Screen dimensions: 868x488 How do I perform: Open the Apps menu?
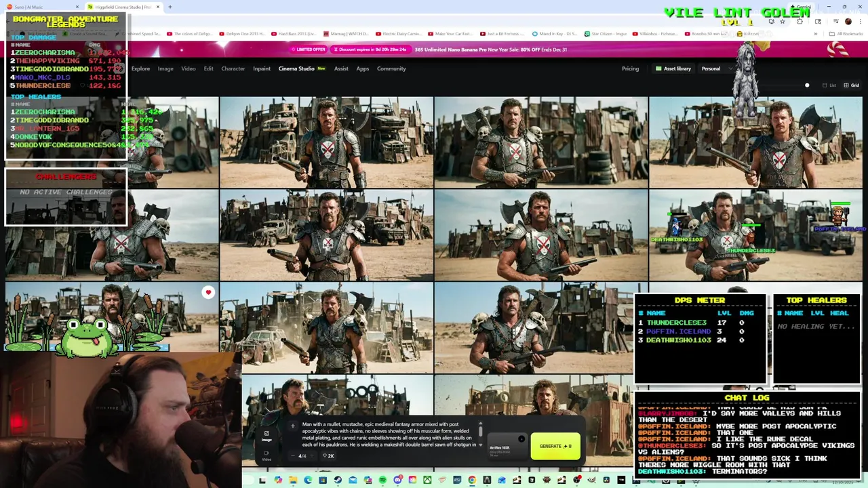click(x=363, y=68)
